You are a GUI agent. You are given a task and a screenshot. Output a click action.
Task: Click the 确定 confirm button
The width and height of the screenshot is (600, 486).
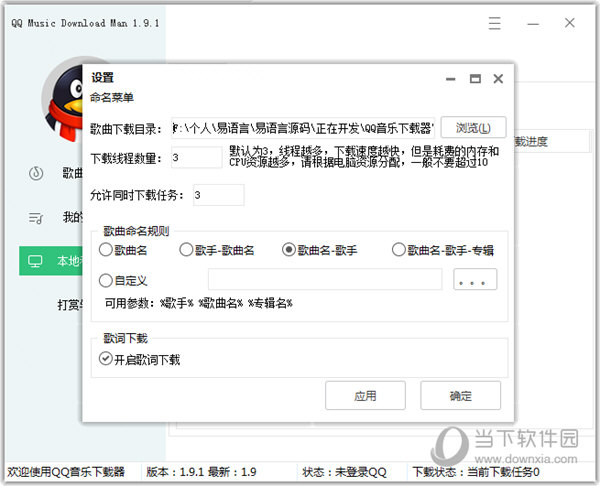pos(461,395)
